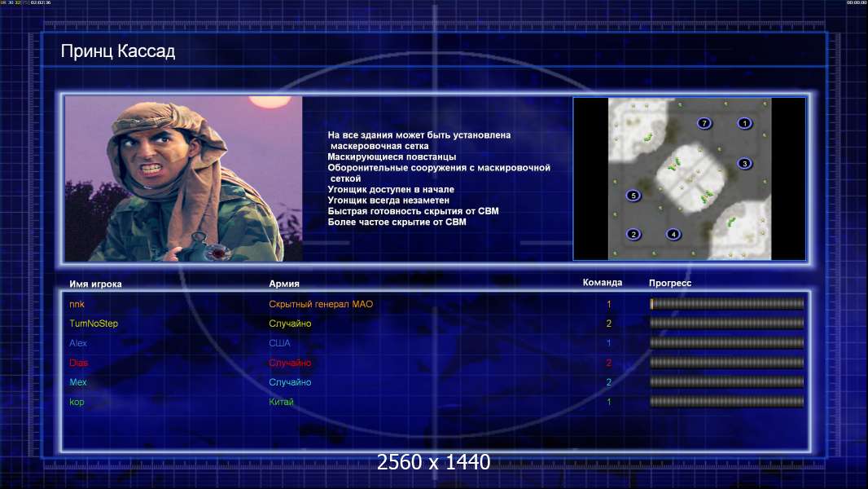Click the Prince Kassad general portrait
Screen dimensions: 868x489
(184, 178)
